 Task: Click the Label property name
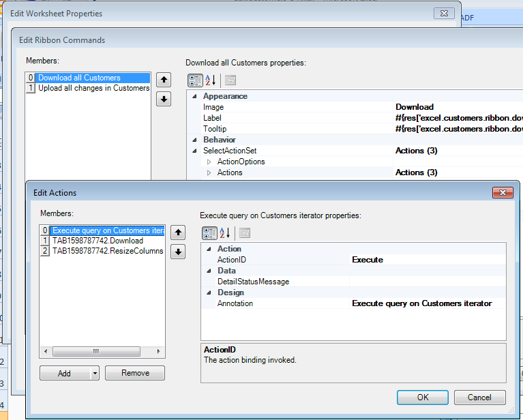click(x=212, y=118)
